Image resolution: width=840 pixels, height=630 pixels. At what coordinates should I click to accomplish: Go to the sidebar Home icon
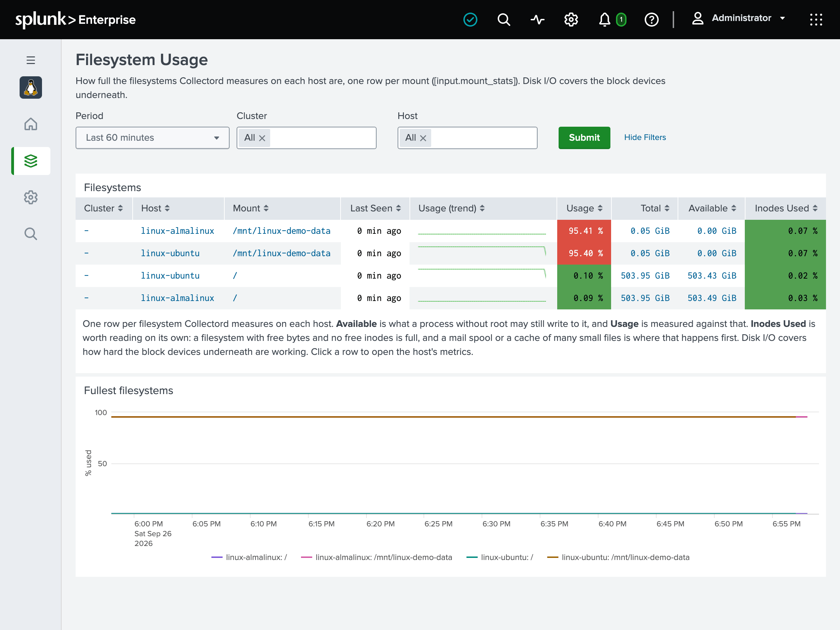click(x=31, y=124)
